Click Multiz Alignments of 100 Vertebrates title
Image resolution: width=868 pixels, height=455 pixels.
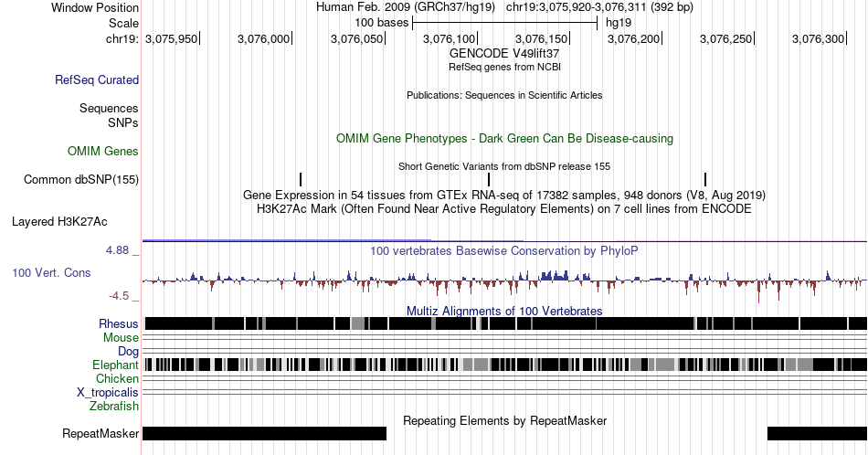click(504, 311)
